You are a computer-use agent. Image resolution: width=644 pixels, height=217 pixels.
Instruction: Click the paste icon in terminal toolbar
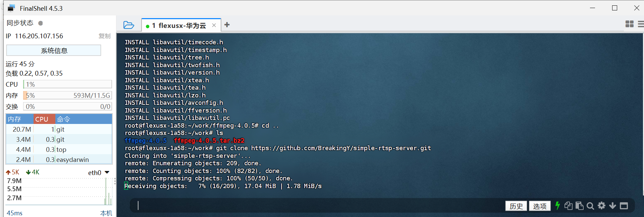[x=579, y=206]
